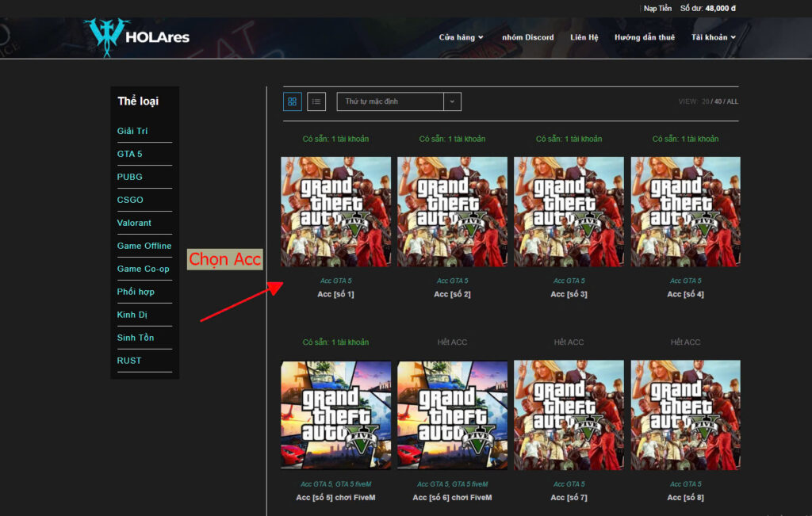Switch to grid view layout
The height and width of the screenshot is (516, 812).
[x=292, y=101]
